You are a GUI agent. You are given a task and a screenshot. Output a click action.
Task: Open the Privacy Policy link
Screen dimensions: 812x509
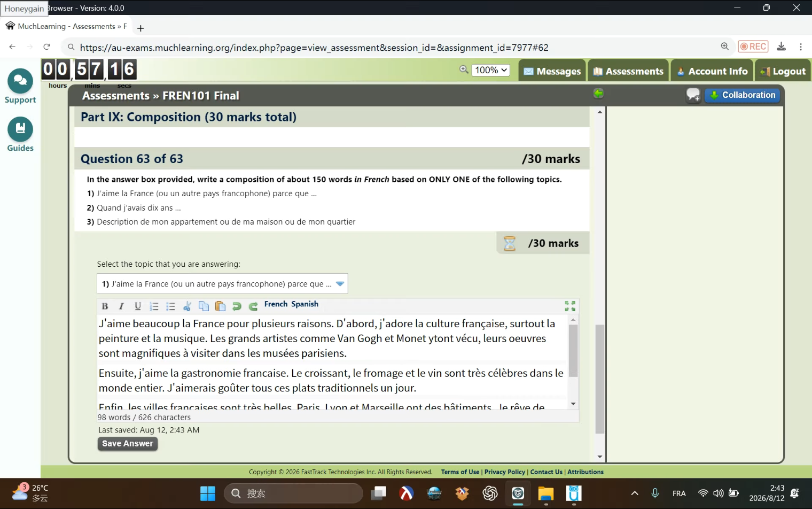505,472
